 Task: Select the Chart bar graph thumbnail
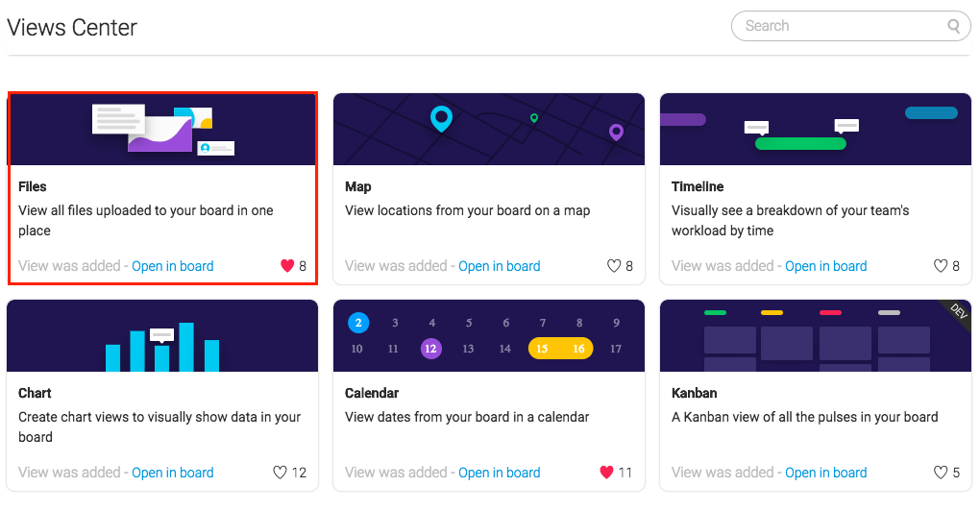162,335
